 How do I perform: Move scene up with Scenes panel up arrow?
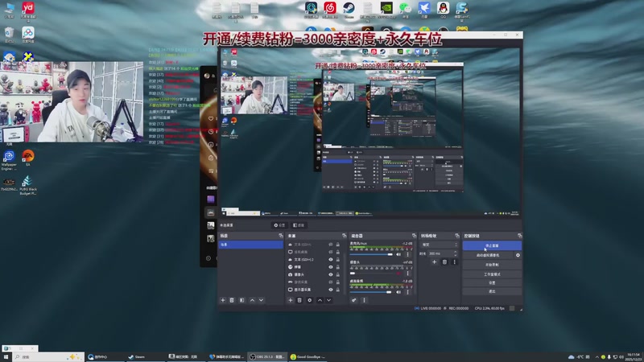click(252, 300)
